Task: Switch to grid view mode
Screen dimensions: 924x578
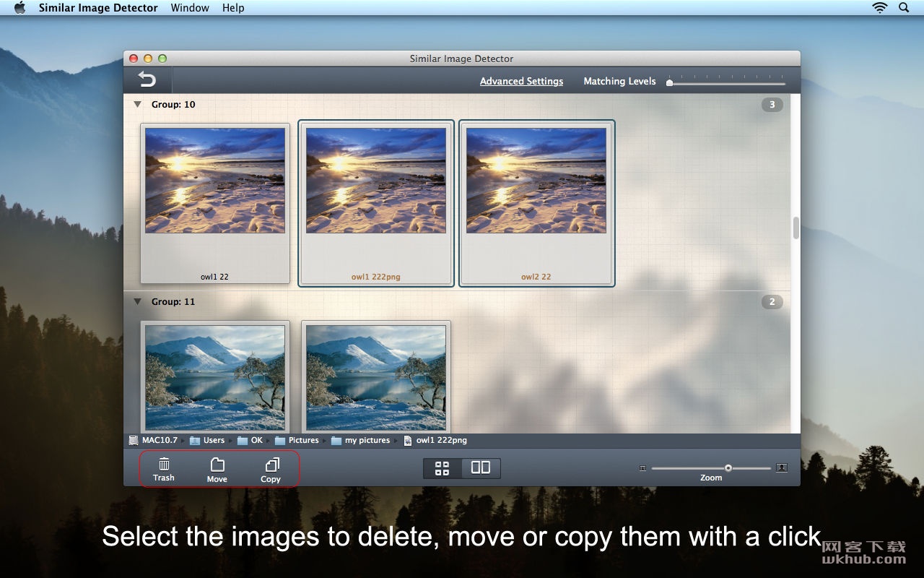Action: (x=443, y=468)
